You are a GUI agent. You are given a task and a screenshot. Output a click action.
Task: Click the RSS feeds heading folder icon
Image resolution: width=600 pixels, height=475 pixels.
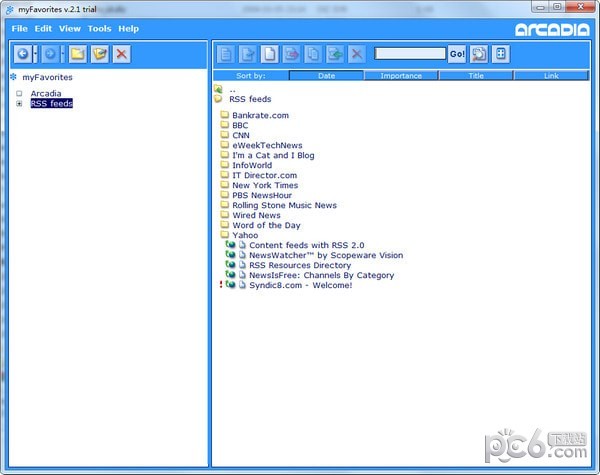click(218, 99)
